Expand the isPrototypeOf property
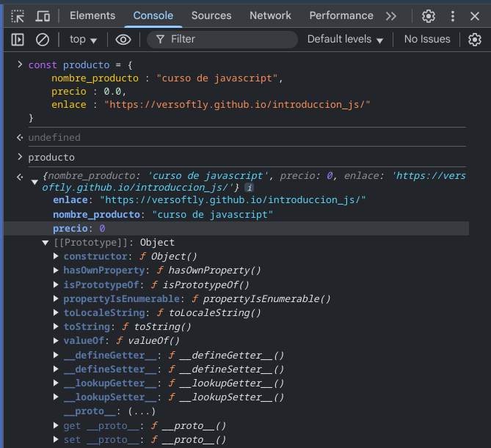Viewport: 491px width, 448px height. click(x=56, y=284)
